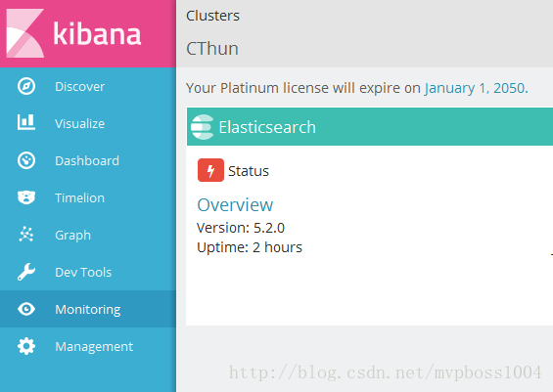This screenshot has height=392, width=553.
Task: Click the kibana wordmark text
Action: click(x=97, y=34)
